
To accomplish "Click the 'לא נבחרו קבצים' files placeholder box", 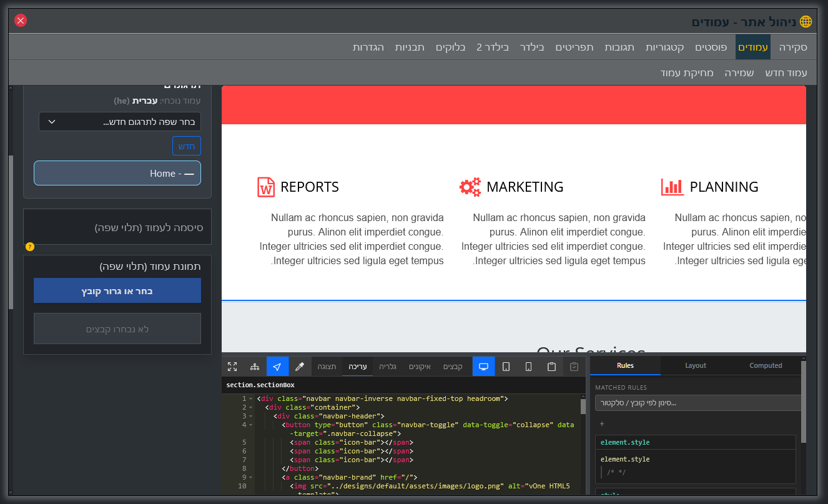I will pos(117,329).
